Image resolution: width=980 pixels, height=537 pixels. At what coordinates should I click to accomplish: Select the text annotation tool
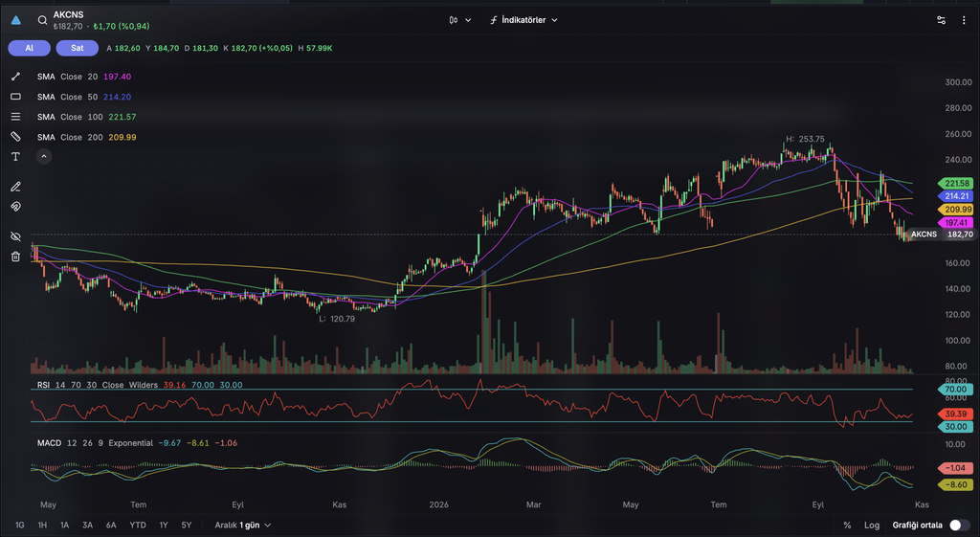click(x=15, y=156)
